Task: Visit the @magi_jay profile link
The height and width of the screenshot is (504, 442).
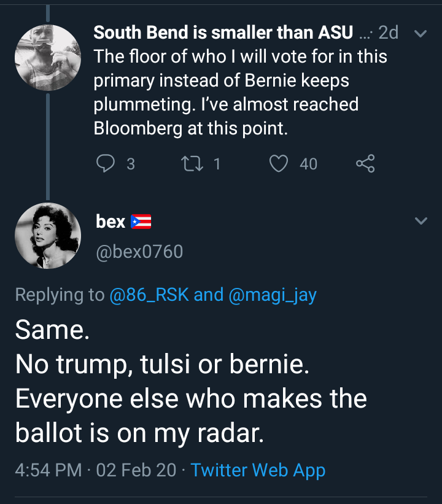Action: [272, 295]
